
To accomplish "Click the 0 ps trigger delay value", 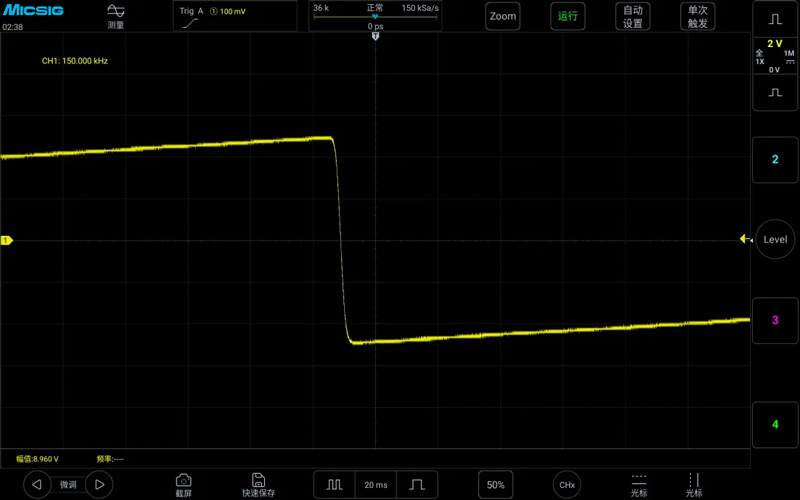I will pos(376,26).
